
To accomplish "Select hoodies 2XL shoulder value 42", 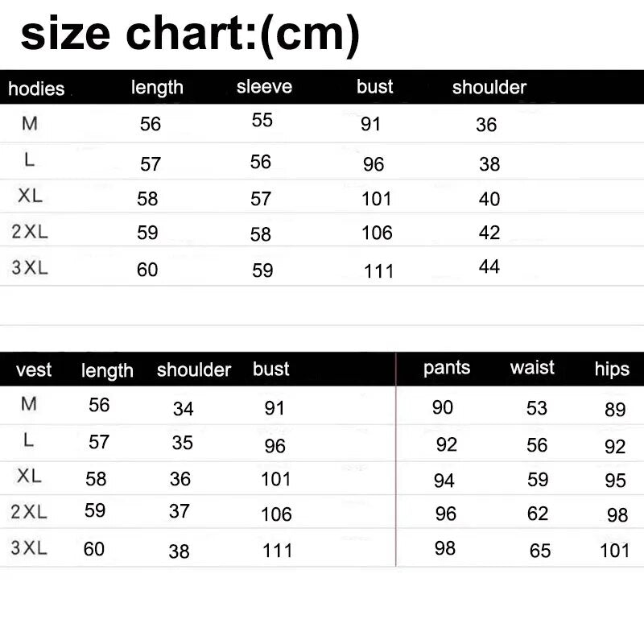I will 489,233.
